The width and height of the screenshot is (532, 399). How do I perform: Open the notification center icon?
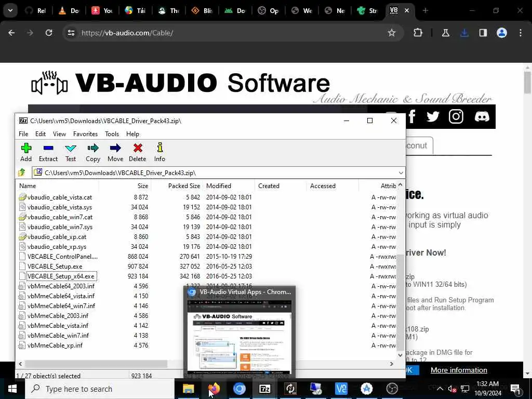(x=515, y=389)
